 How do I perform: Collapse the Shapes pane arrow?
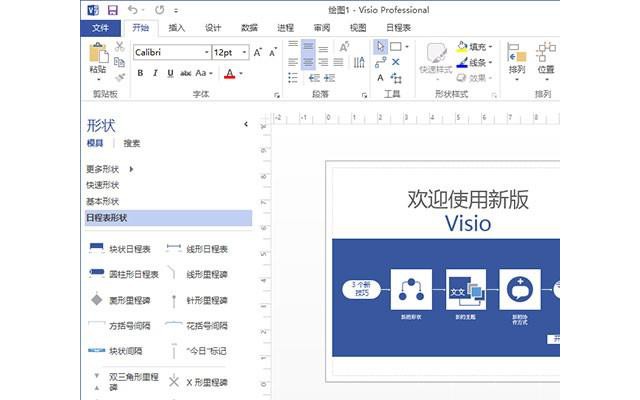pyautogui.click(x=246, y=124)
